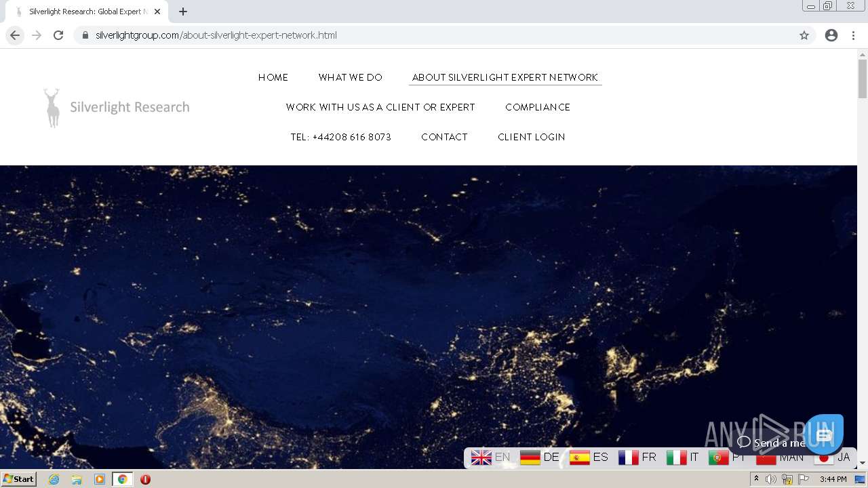Switch language to English via UK flag
This screenshot has height=488, width=868.
(x=490, y=457)
